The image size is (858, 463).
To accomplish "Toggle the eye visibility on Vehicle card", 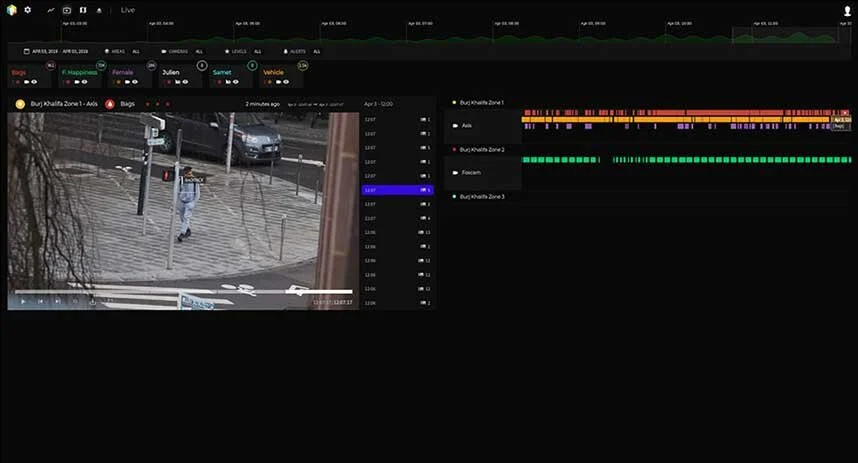I will (x=286, y=82).
